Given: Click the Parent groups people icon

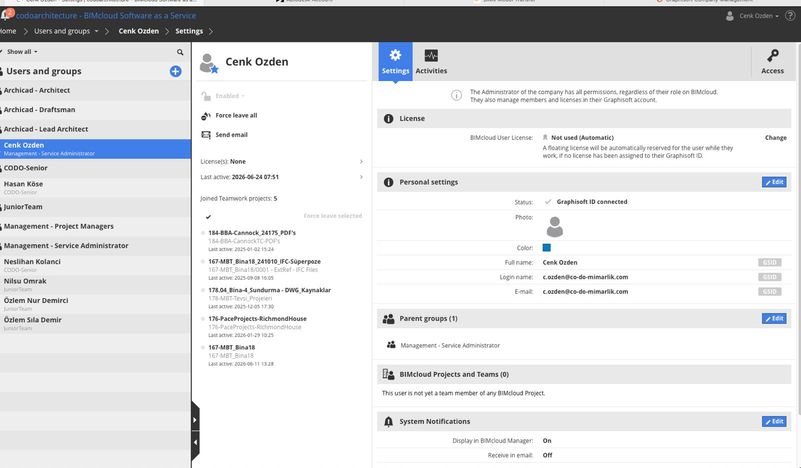Looking at the screenshot, I should [x=388, y=319].
